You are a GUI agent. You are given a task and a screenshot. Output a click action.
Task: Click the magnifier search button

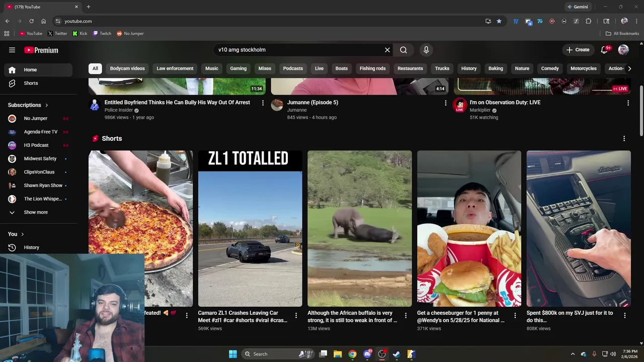404,50
